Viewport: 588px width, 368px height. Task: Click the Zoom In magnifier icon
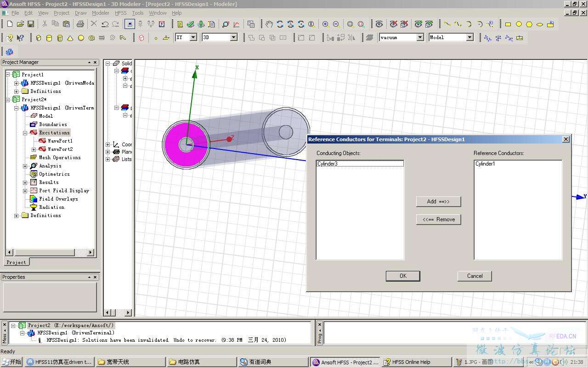[x=326, y=24]
